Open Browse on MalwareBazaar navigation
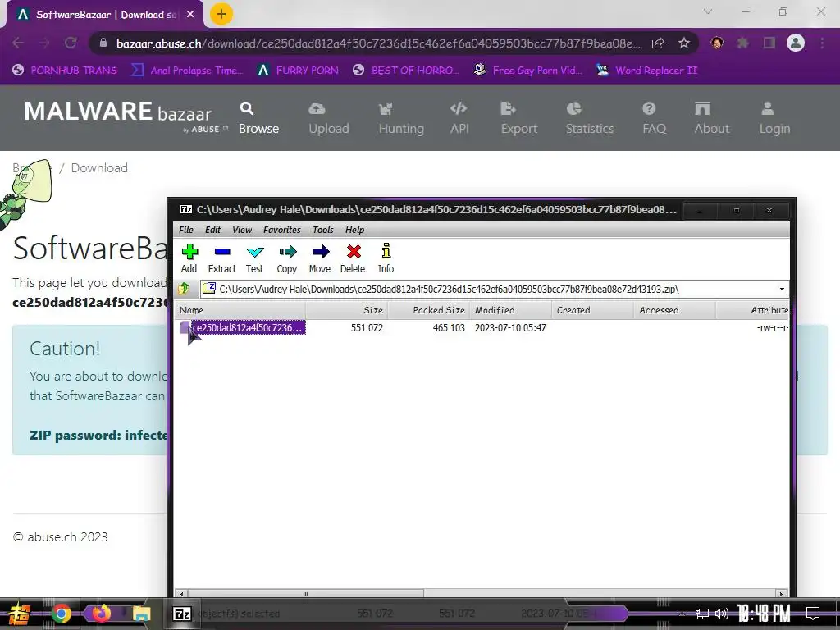The height and width of the screenshot is (630, 840). tap(258, 118)
